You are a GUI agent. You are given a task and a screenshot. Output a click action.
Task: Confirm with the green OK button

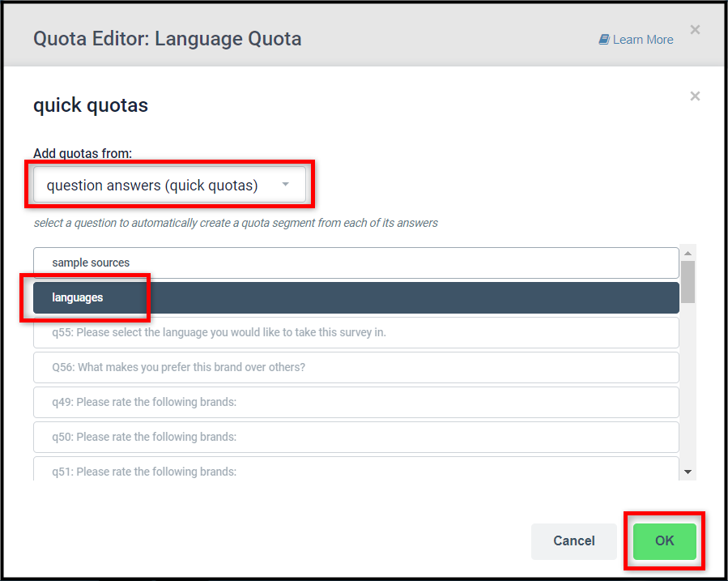click(x=664, y=541)
